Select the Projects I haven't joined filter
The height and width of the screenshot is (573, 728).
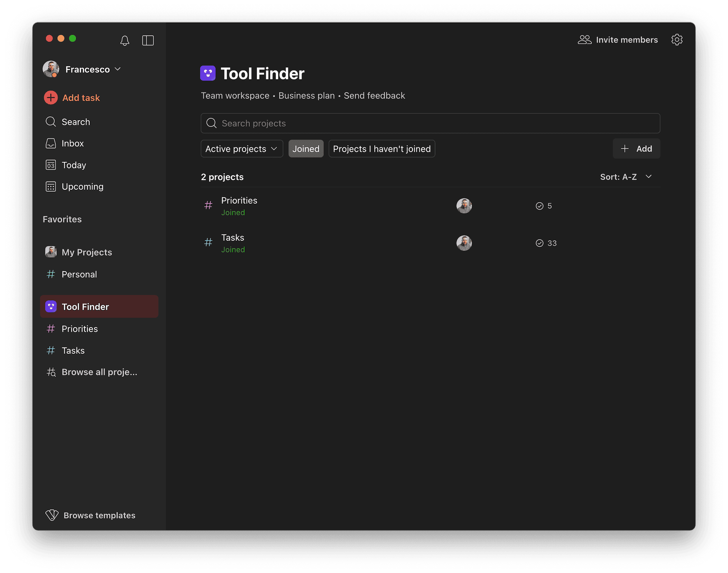tap(381, 148)
